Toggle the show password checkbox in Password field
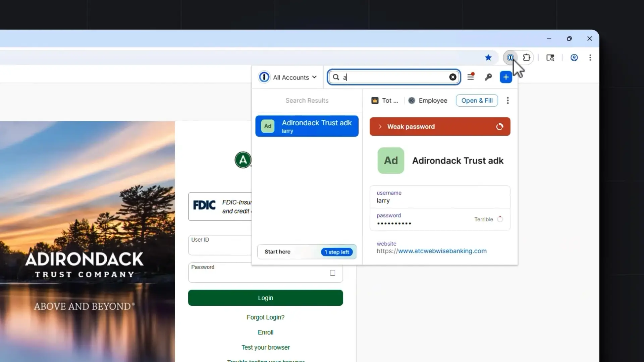 click(x=332, y=273)
